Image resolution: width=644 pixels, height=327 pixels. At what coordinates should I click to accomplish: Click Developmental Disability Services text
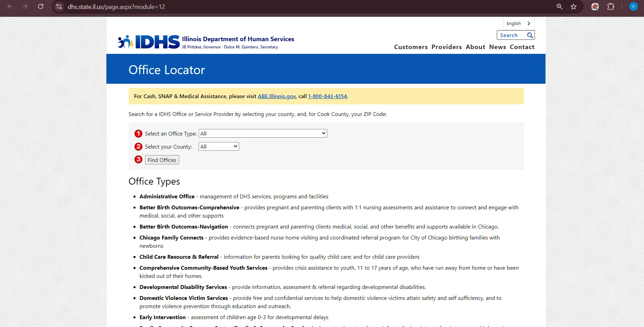tap(183, 287)
